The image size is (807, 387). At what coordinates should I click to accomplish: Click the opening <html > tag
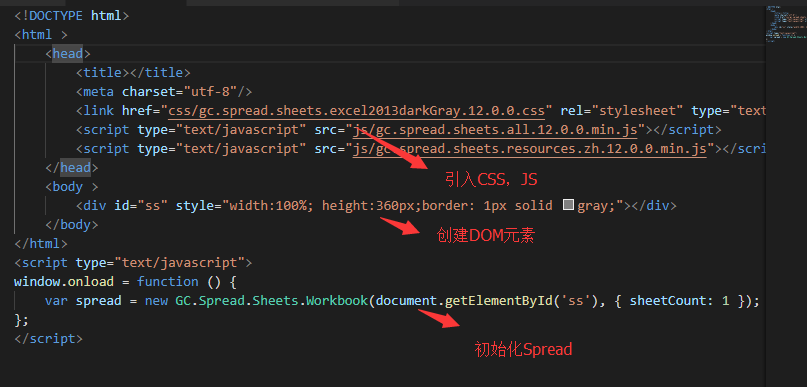coord(41,35)
